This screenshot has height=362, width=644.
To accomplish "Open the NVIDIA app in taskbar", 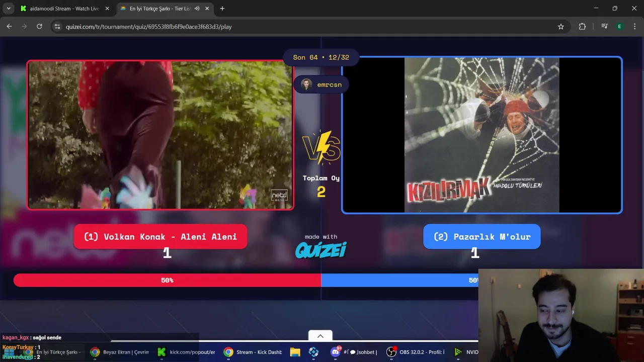I will pyautogui.click(x=465, y=352).
